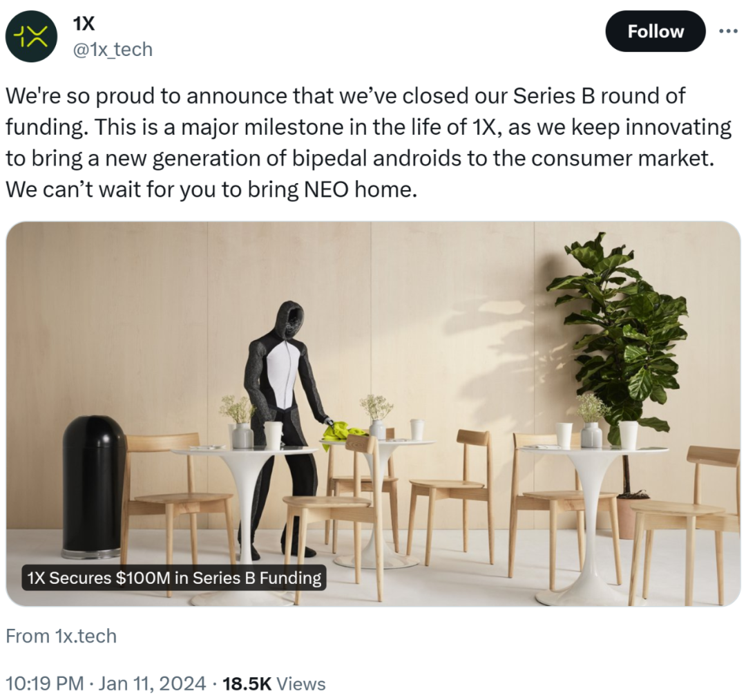The image size is (746, 700).
Task: Open the "1X Secures $100M" card caption
Action: (173, 577)
